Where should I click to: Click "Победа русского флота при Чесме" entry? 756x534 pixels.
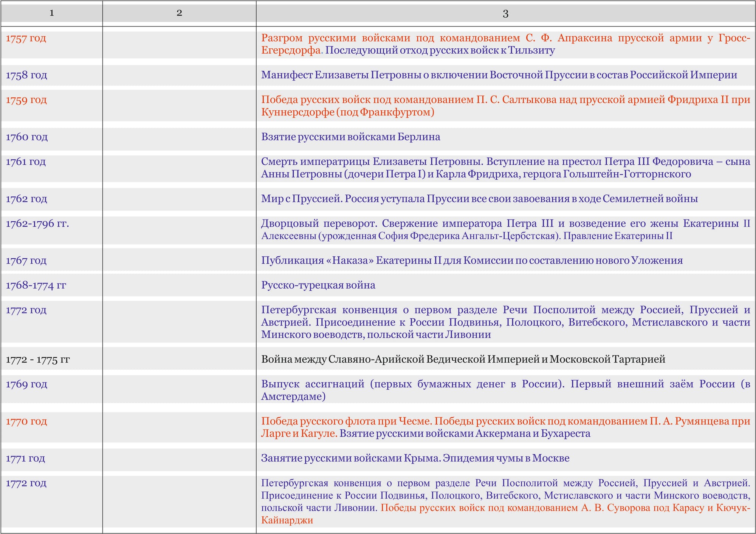(x=506, y=427)
